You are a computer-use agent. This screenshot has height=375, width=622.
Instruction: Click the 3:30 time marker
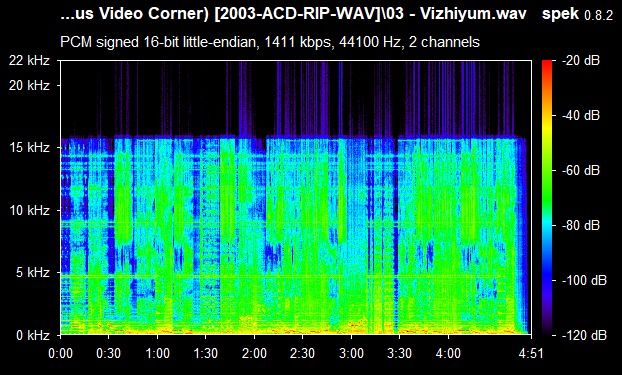pos(399,353)
